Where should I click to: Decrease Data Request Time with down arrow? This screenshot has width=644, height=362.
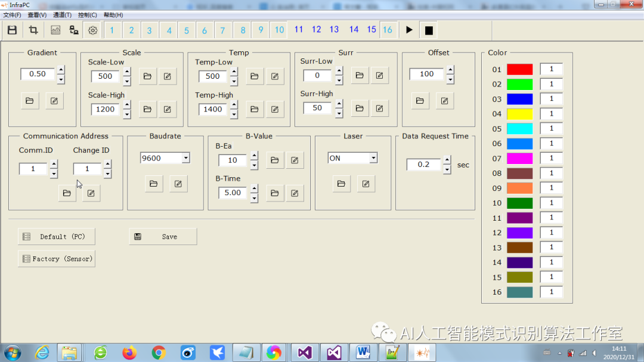(447, 169)
